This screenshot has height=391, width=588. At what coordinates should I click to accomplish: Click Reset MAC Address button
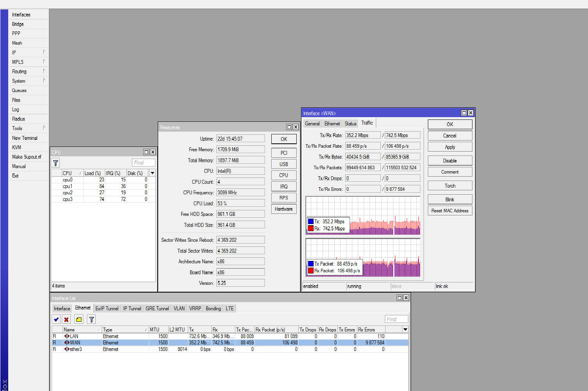point(450,210)
